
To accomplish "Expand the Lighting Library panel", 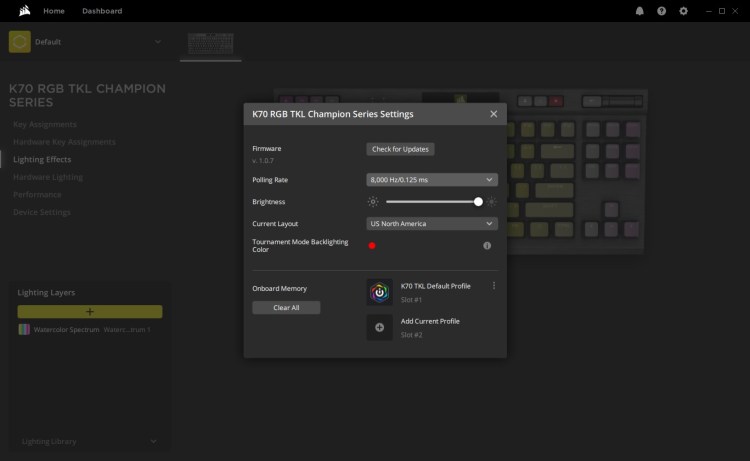I will pos(153,441).
